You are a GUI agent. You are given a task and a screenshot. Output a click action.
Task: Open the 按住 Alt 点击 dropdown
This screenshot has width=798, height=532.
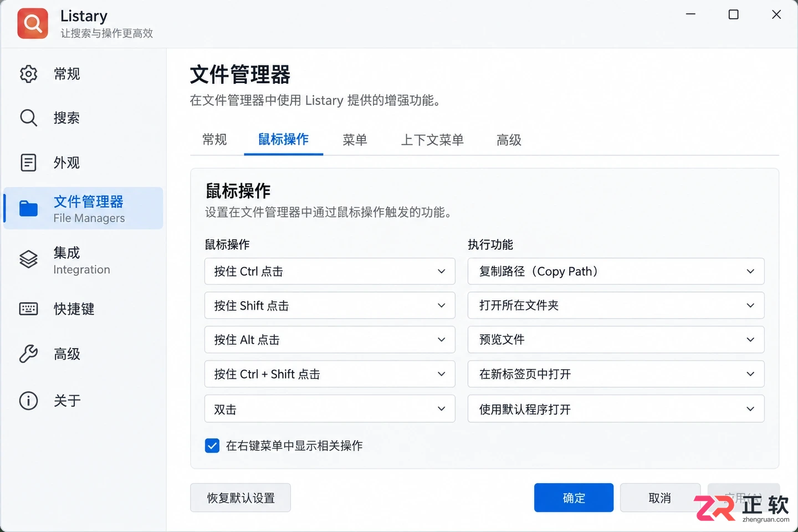coord(330,340)
